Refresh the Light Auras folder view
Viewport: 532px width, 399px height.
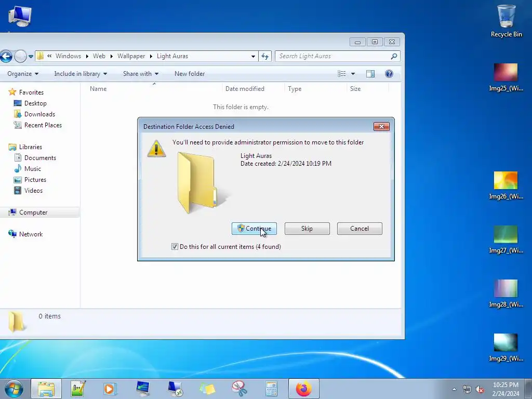[x=265, y=56]
